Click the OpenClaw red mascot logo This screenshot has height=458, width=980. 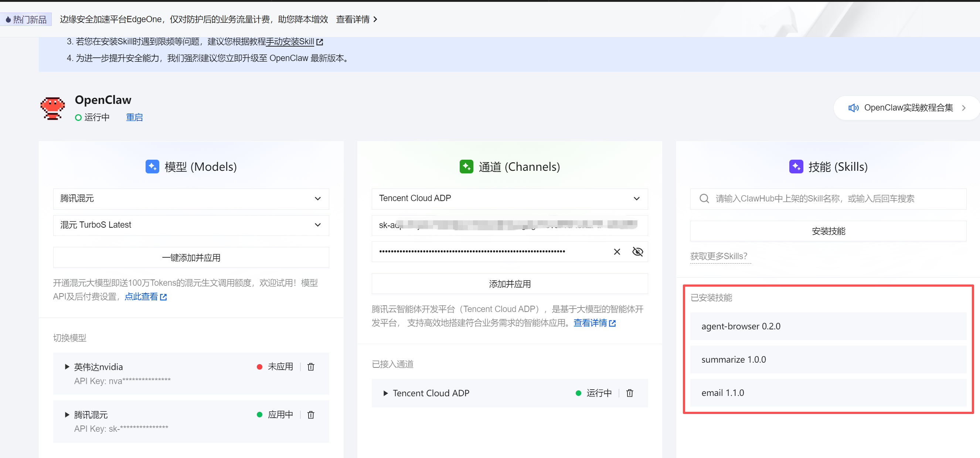(52, 108)
